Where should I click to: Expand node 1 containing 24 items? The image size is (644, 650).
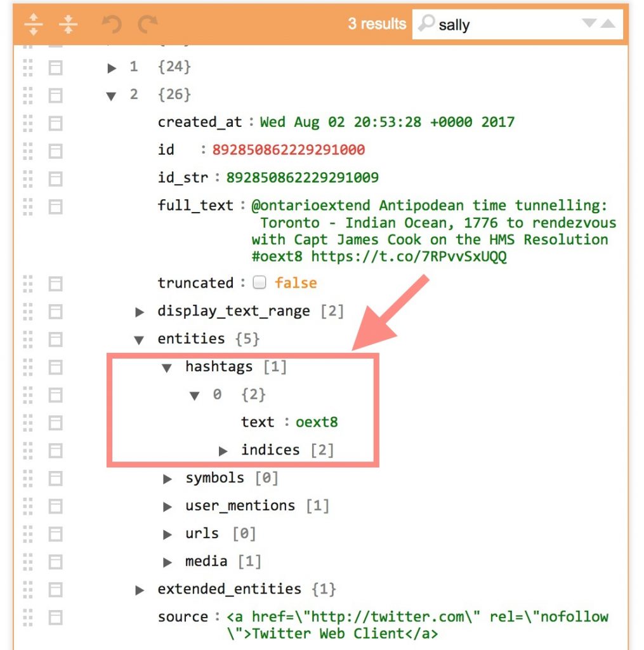point(112,67)
